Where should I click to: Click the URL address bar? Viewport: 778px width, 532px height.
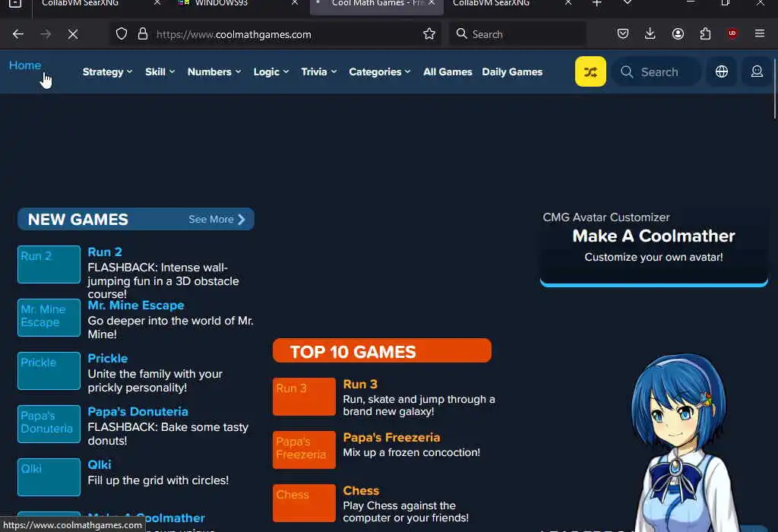pyautogui.click(x=275, y=33)
